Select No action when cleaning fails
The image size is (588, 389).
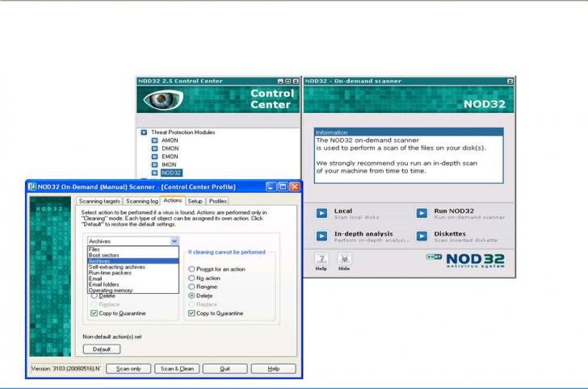click(x=191, y=278)
